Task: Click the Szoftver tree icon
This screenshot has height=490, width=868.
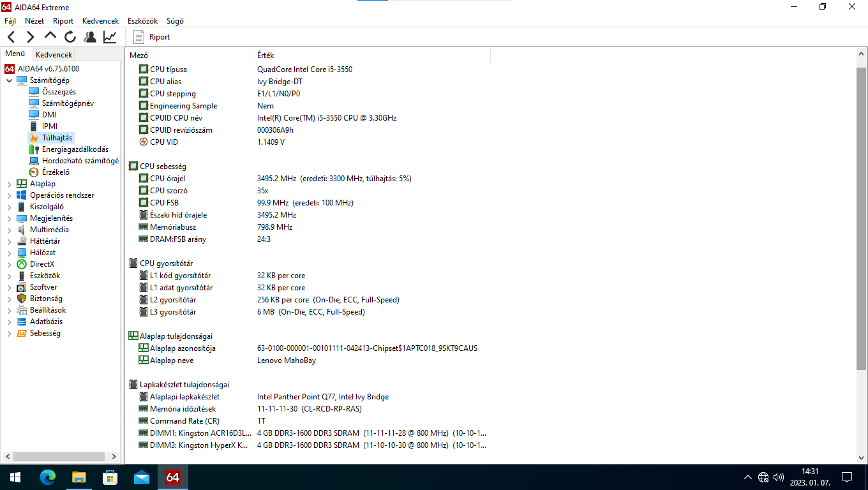Action: pos(22,287)
